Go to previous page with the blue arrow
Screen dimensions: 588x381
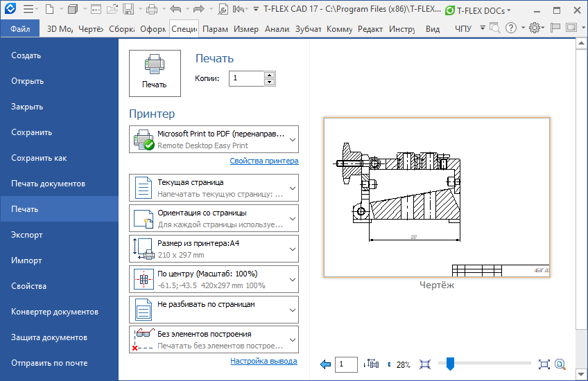pyautogui.click(x=326, y=364)
